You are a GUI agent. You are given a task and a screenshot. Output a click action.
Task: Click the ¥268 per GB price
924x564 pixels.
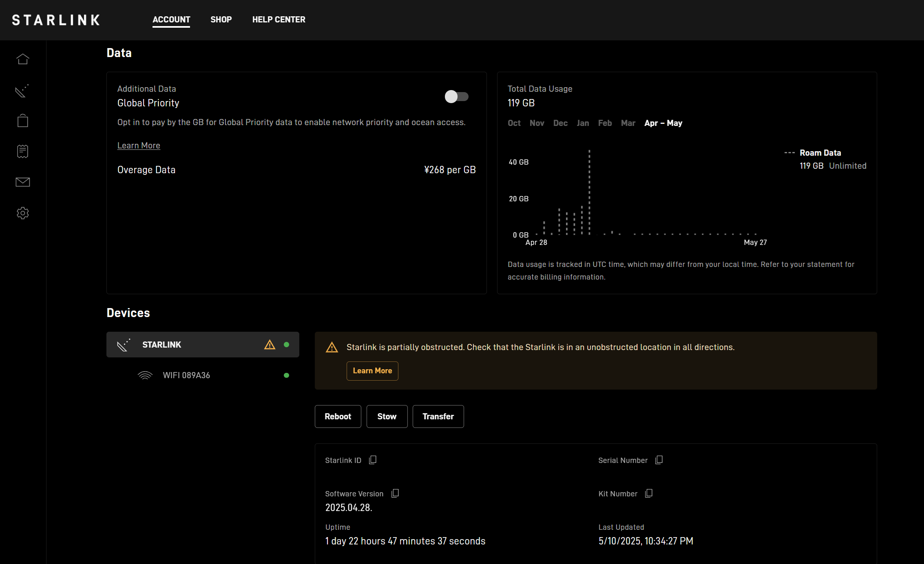point(450,170)
